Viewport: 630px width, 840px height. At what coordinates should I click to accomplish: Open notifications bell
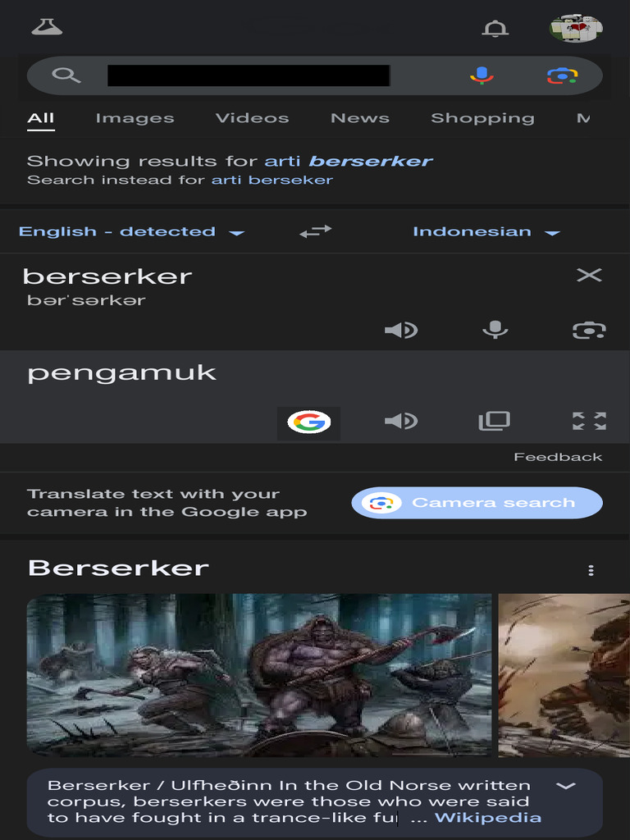coord(495,29)
